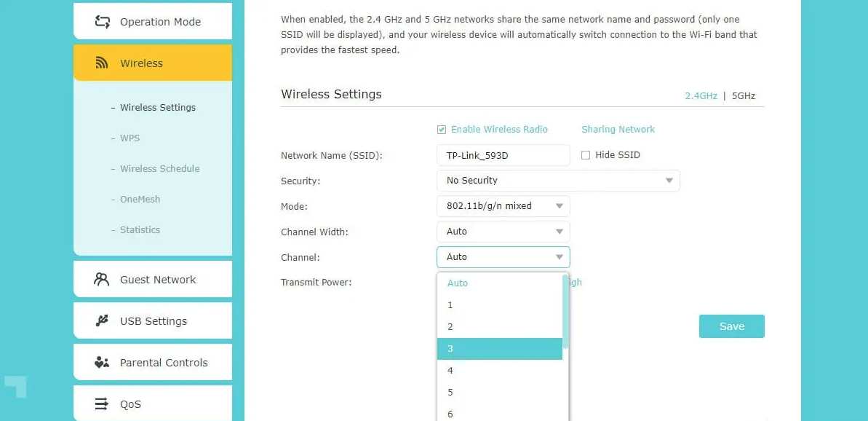The height and width of the screenshot is (421, 868).
Task: Click the Network Name SSID field
Action: 503,155
